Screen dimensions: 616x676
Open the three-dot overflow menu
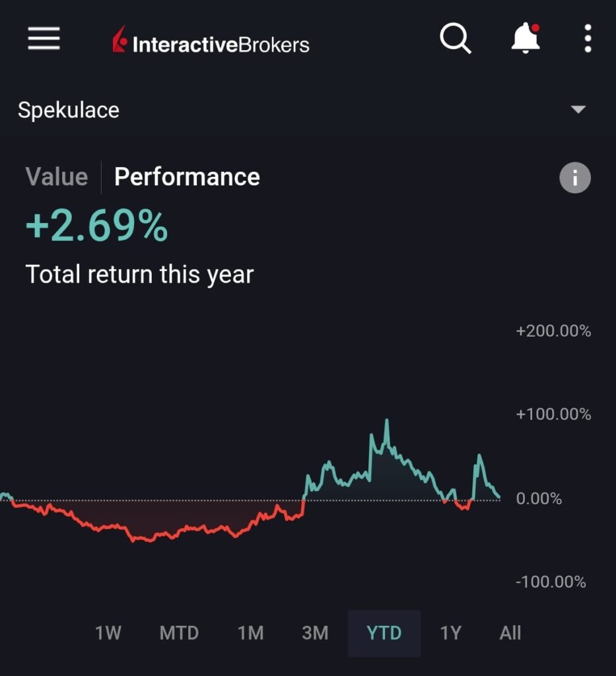[x=588, y=39]
